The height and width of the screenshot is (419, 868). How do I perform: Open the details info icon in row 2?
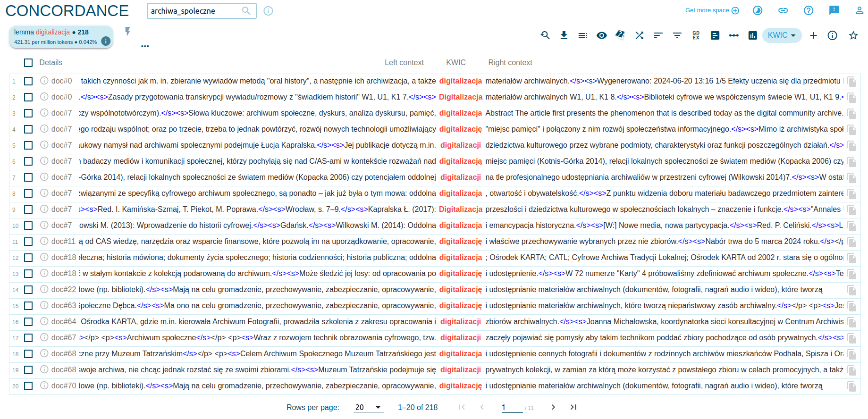(44, 97)
